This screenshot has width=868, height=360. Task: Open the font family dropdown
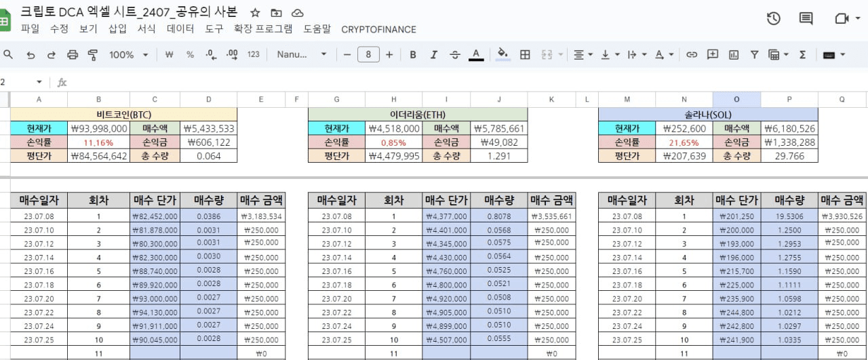[x=301, y=55]
